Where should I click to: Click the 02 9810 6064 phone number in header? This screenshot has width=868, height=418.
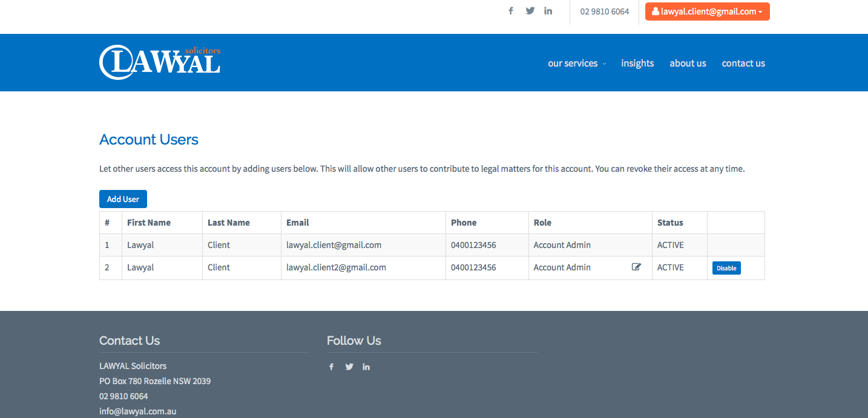tap(604, 11)
